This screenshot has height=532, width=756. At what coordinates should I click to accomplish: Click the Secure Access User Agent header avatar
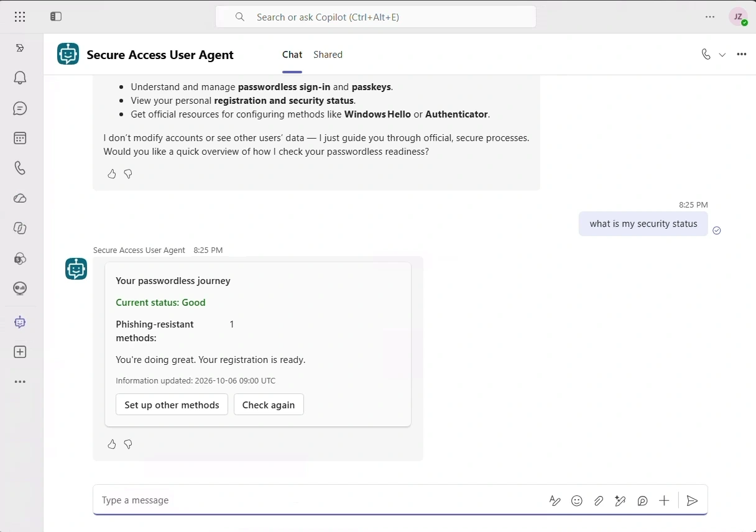point(68,54)
